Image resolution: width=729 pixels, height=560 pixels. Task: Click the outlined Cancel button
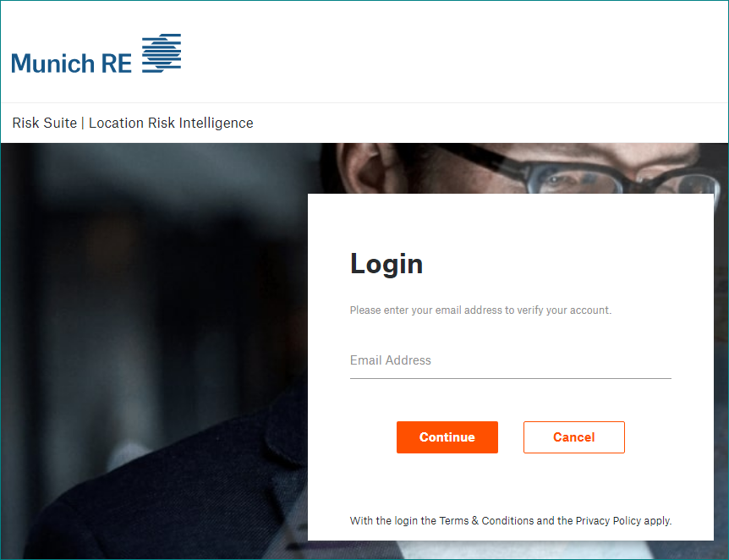click(573, 437)
